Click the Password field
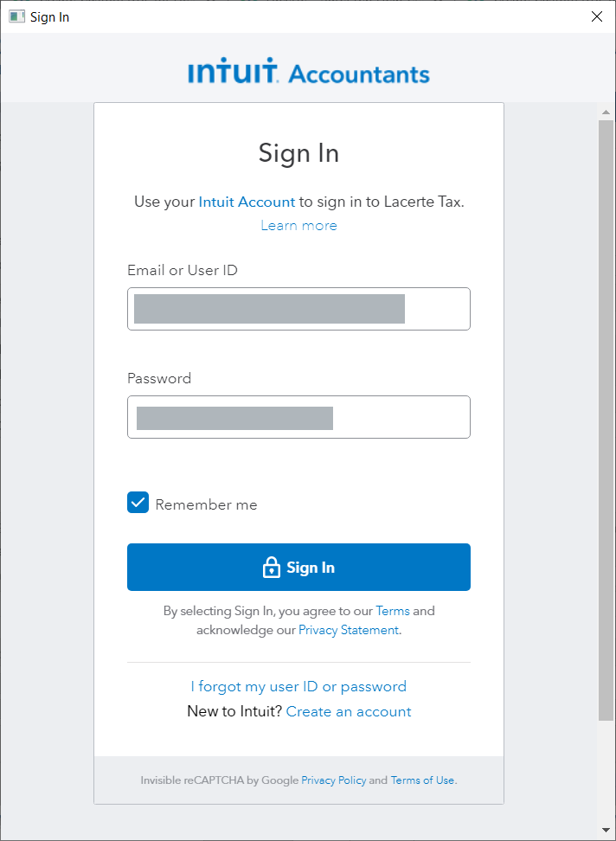Viewport: 616px width, 841px height. (298, 417)
